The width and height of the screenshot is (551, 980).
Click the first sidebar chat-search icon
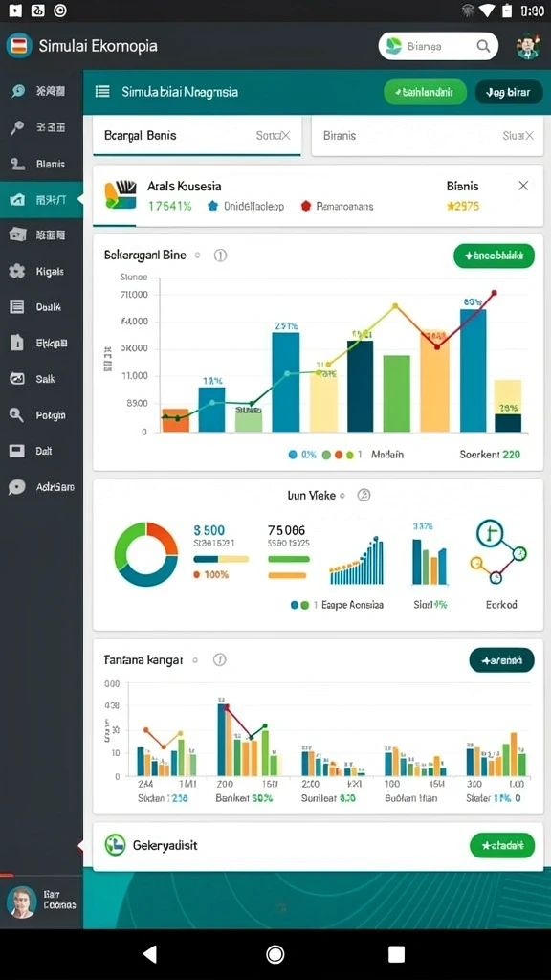17,91
